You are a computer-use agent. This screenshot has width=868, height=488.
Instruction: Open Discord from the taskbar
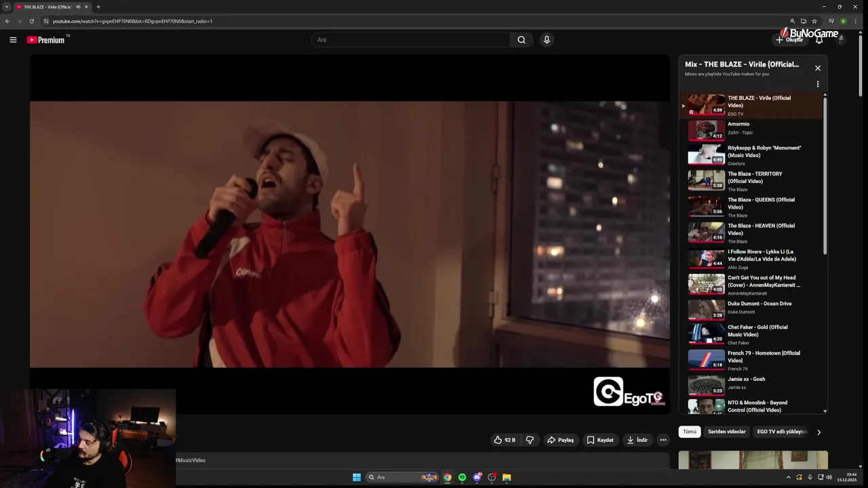pos(477,477)
